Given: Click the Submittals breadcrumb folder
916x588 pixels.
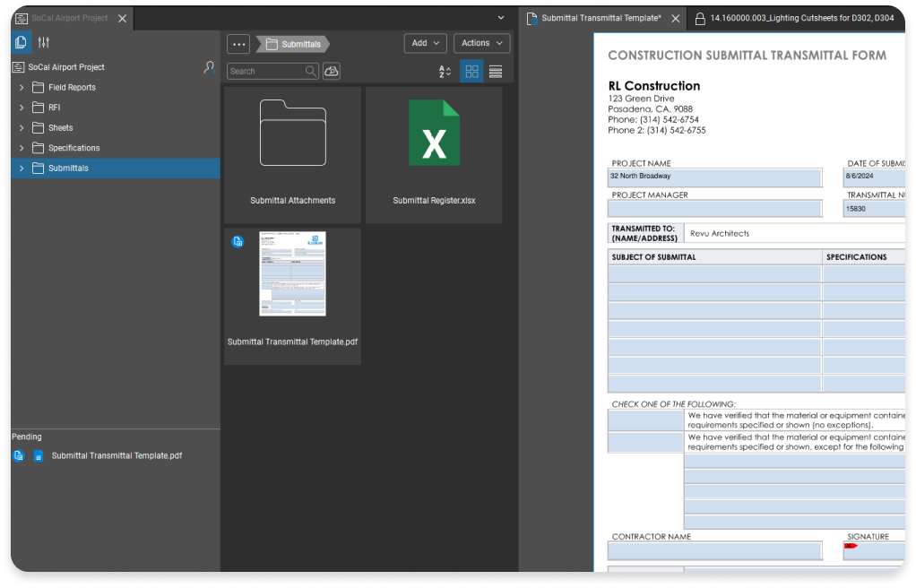Looking at the screenshot, I should (x=293, y=44).
